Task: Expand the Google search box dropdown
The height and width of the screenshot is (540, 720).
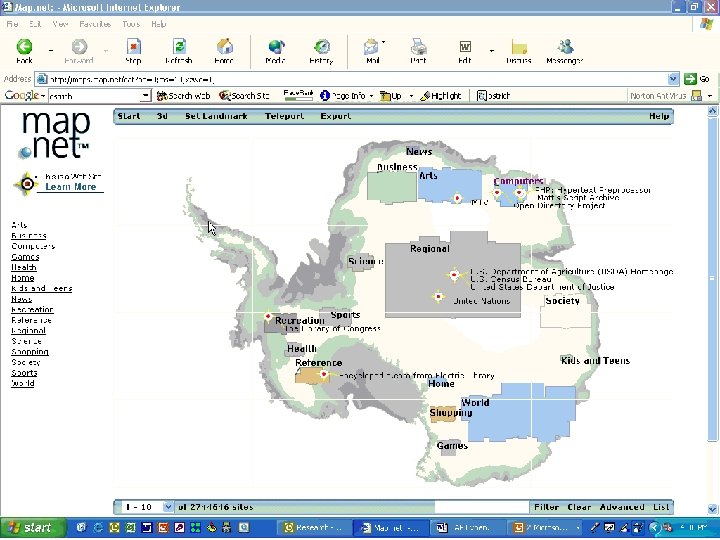Action: coord(146,96)
